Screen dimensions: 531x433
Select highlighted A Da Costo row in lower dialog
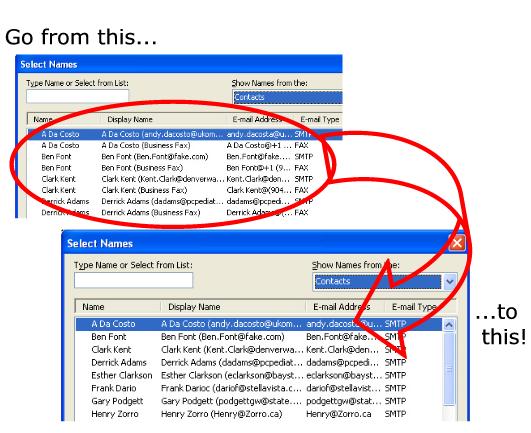(259, 324)
